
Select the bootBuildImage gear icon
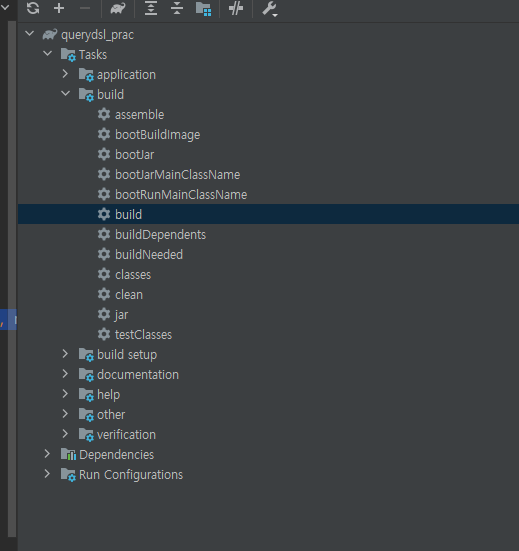coord(104,134)
